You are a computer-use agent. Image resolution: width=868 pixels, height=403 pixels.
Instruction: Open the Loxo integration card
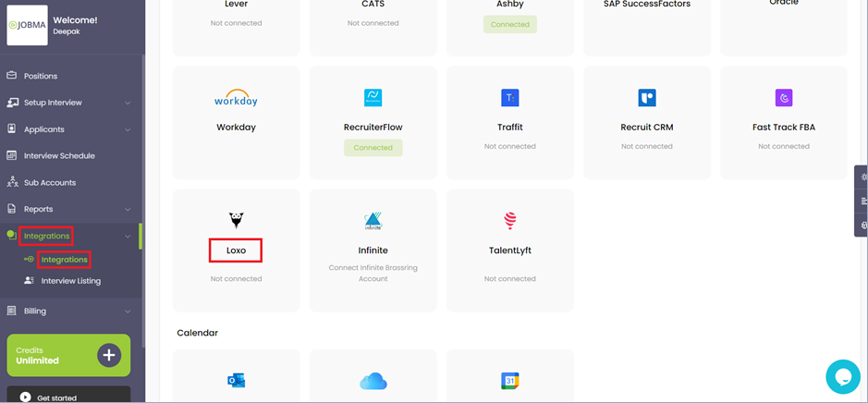(237, 250)
